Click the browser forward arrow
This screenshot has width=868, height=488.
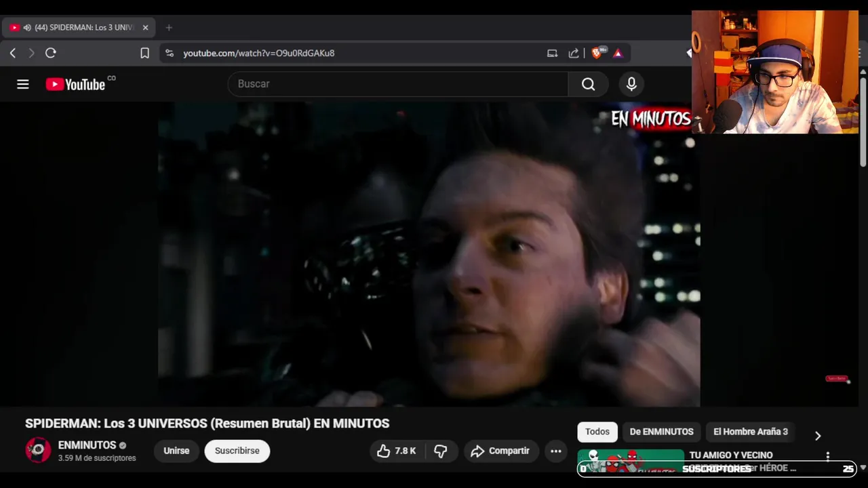click(x=31, y=53)
